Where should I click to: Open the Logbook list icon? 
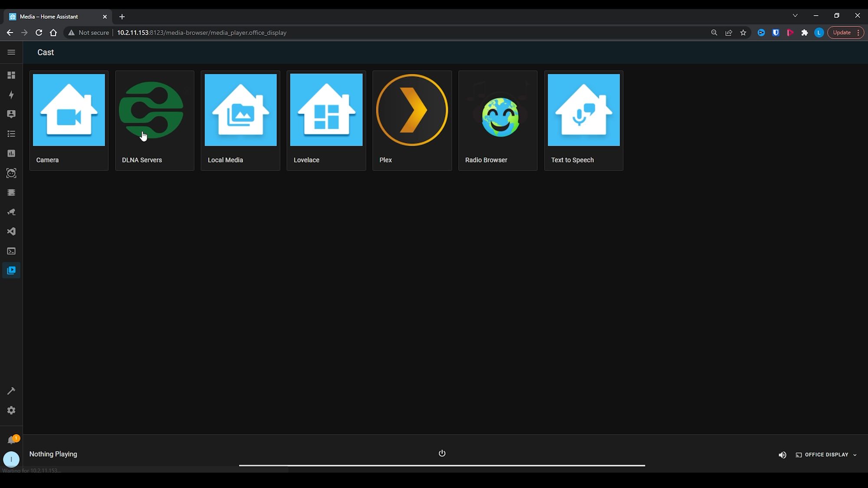click(11, 134)
